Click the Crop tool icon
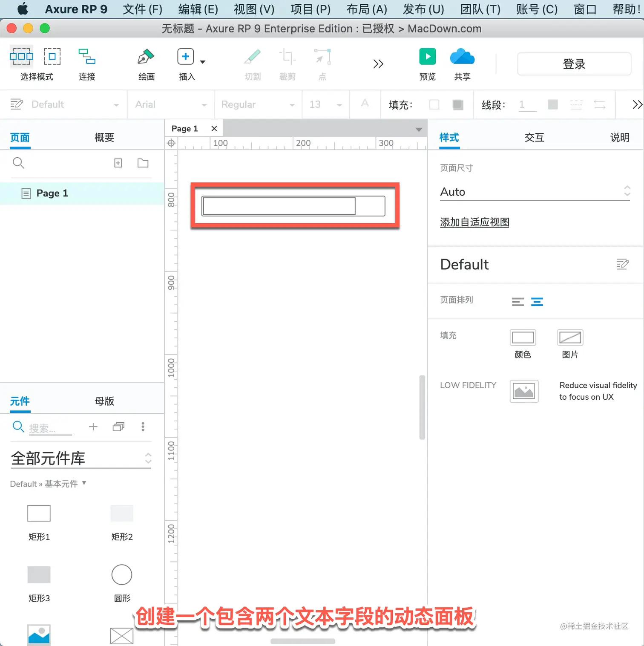The width and height of the screenshot is (644, 646). (287, 56)
